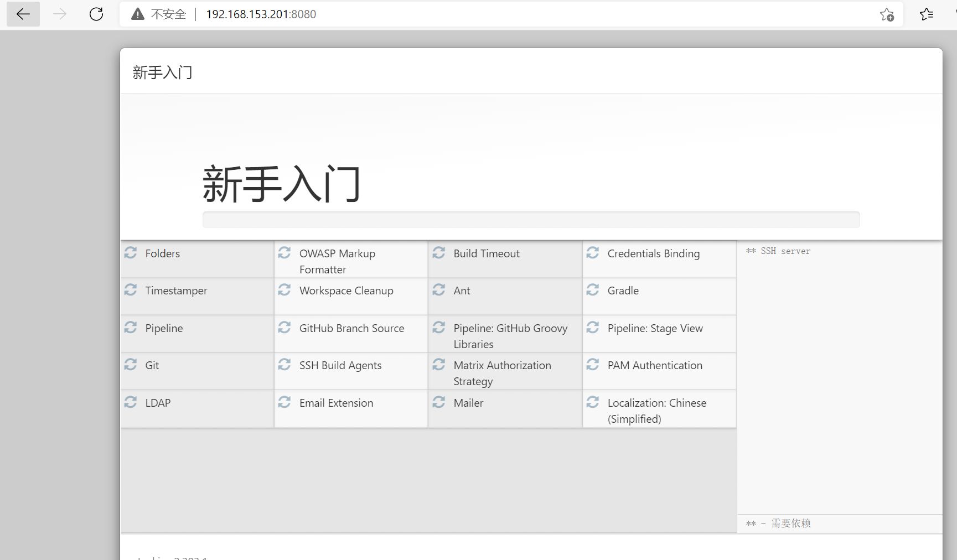This screenshot has width=957, height=560.
Task: Click the sync icon next to PAM Authentication
Action: [x=593, y=365]
